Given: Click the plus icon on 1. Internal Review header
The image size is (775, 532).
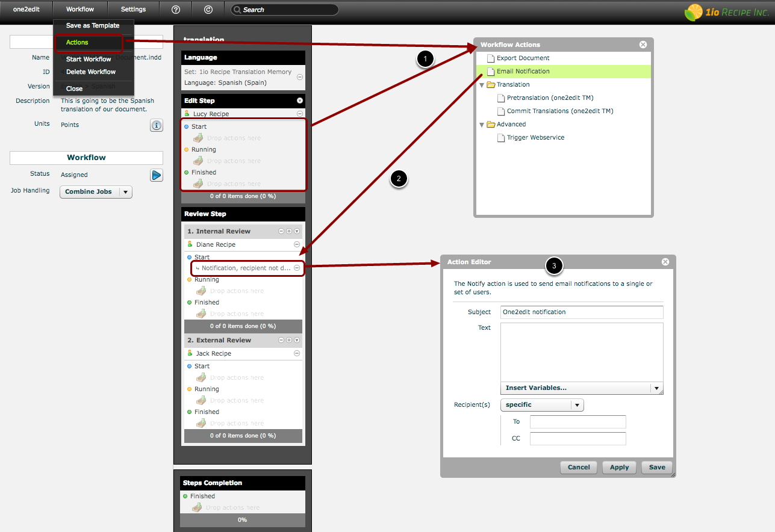Looking at the screenshot, I should tap(289, 231).
